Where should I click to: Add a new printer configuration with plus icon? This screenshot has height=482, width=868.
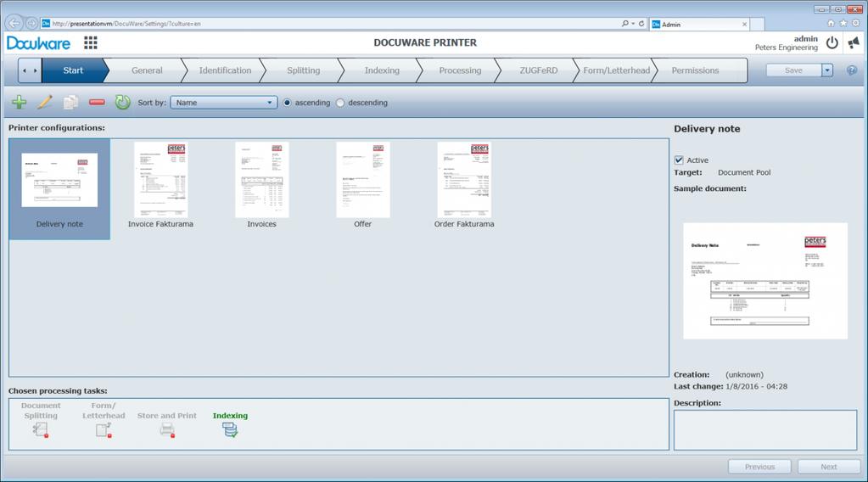coord(20,103)
